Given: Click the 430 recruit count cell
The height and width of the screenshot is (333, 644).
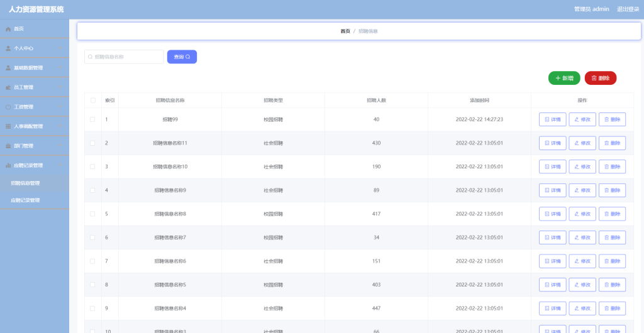Looking at the screenshot, I should point(376,143).
